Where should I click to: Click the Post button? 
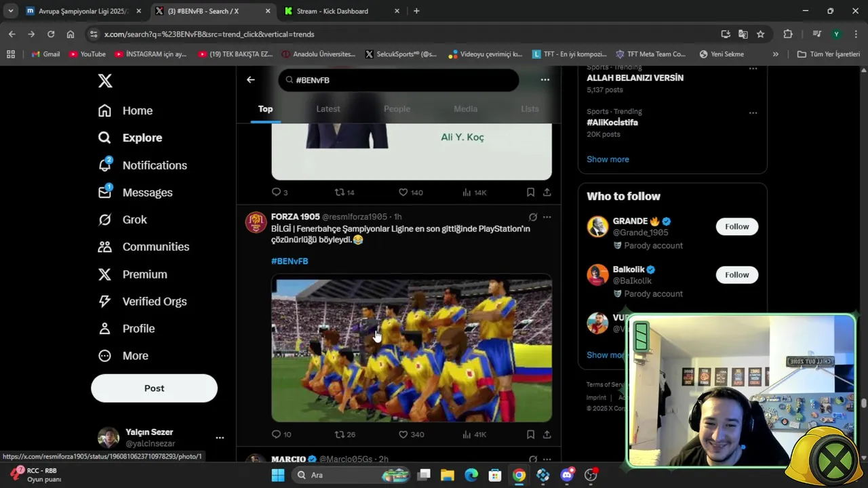pos(154,388)
